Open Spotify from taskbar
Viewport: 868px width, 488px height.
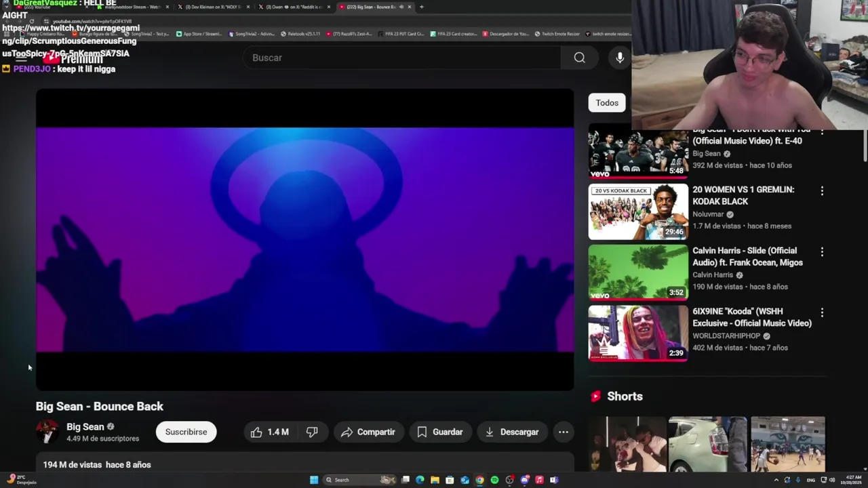tap(494, 480)
